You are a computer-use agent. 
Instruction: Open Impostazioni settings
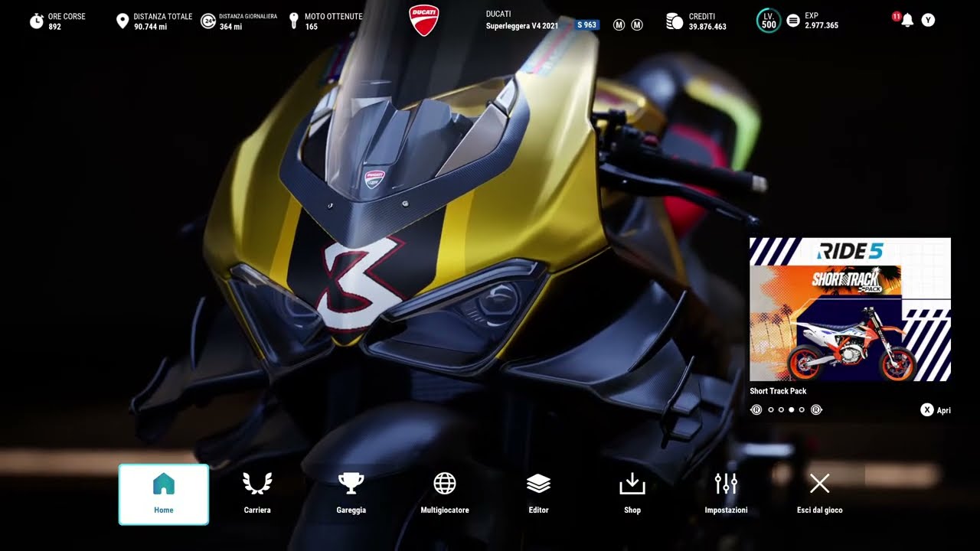[726, 494]
